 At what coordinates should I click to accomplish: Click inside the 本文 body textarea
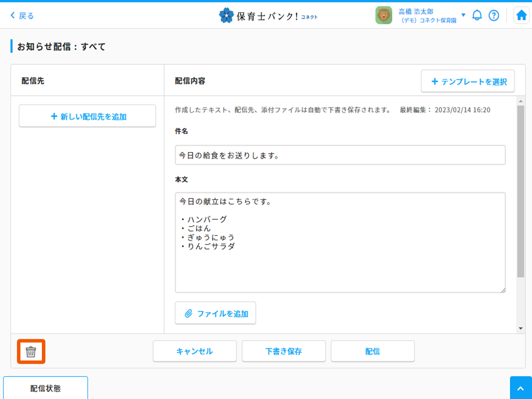click(x=340, y=264)
